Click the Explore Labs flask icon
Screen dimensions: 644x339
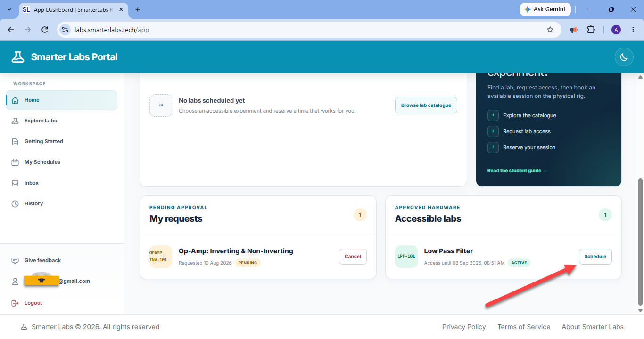[15, 121]
